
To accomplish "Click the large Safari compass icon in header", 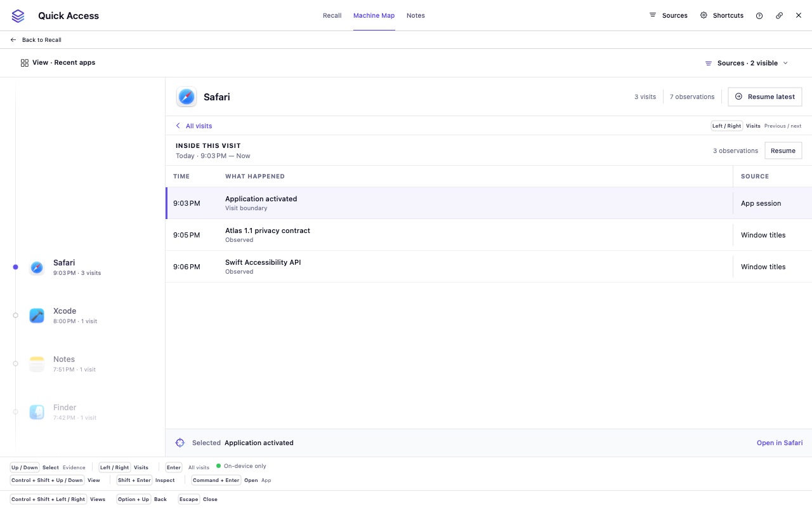I will click(187, 97).
